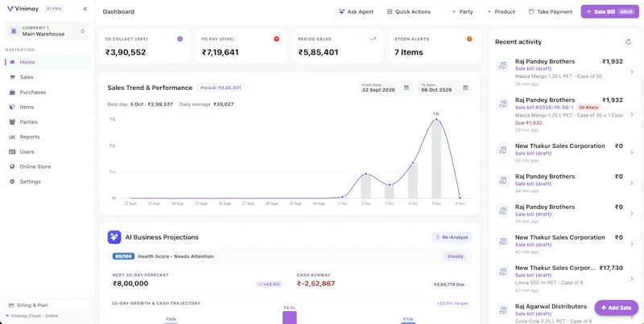Expand New Thakur Sales Corporation 30 min ago chevron

pos(632,153)
